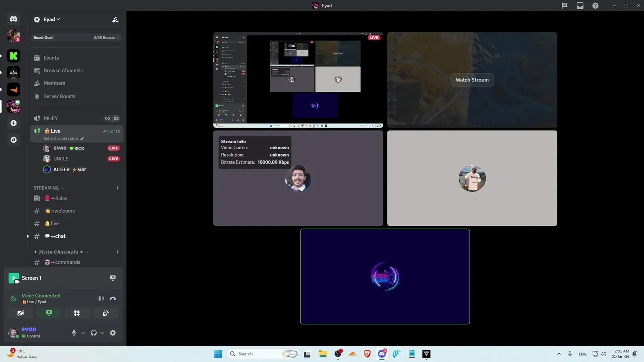Create channel in Main Channels category plus icon

117,252
